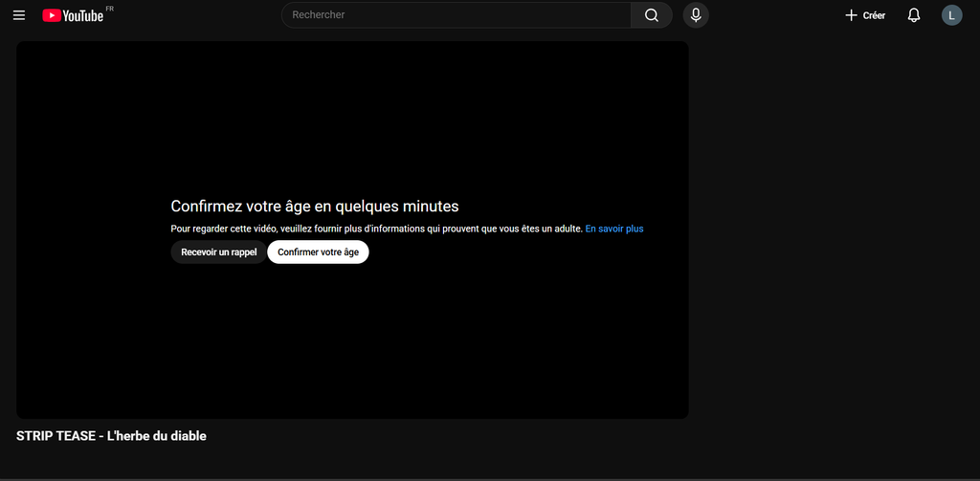
Task: Follow the En savoir plus link
Action: coord(614,230)
